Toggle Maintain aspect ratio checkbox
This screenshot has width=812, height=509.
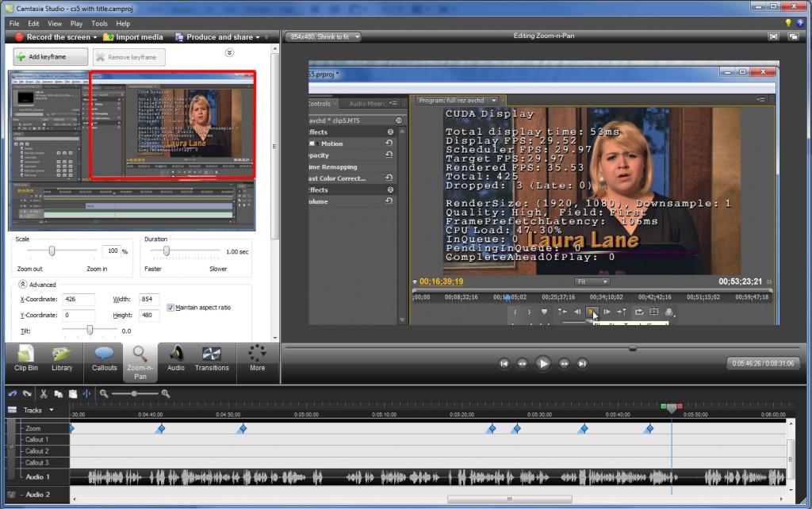(x=170, y=308)
